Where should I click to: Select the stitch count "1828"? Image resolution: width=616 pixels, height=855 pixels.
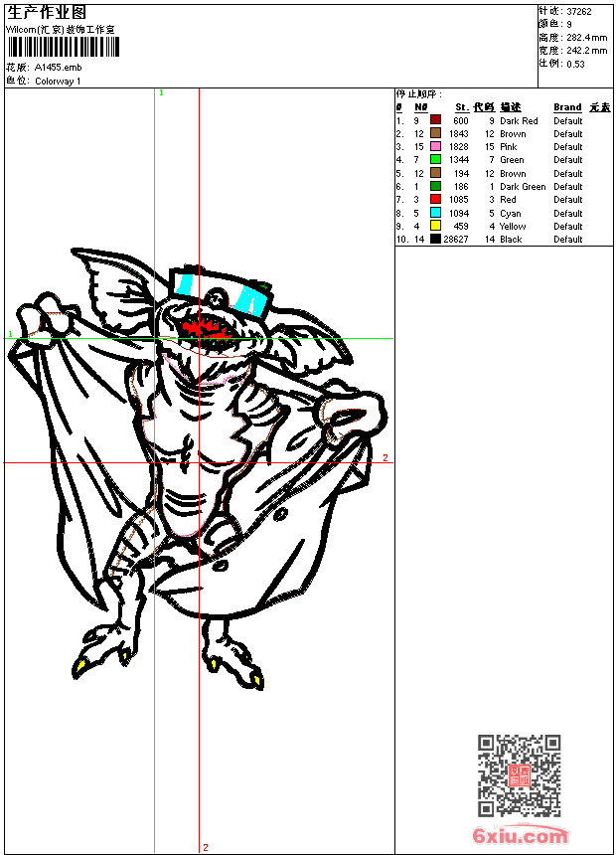pos(458,147)
